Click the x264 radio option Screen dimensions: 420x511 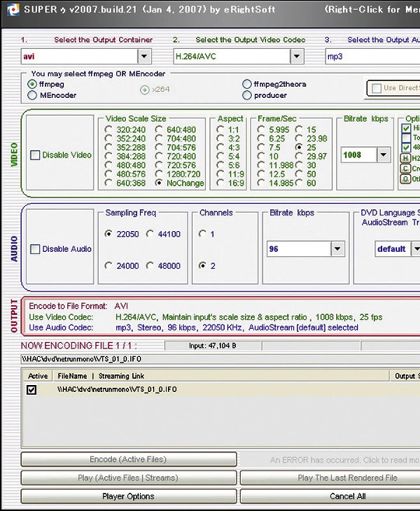click(145, 89)
